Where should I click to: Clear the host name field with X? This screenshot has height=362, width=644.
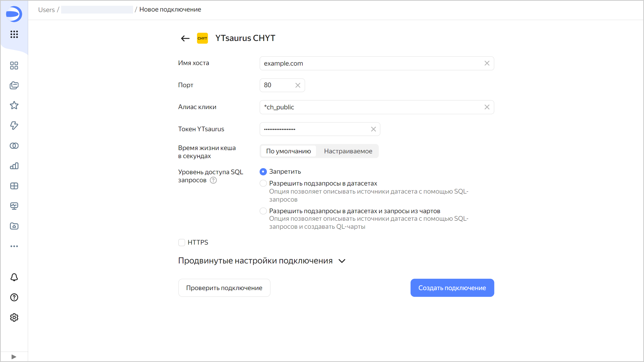pyautogui.click(x=487, y=63)
